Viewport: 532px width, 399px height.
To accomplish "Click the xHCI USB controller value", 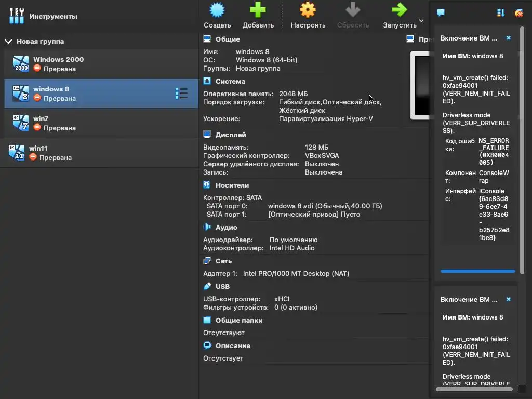I will [x=282, y=299].
